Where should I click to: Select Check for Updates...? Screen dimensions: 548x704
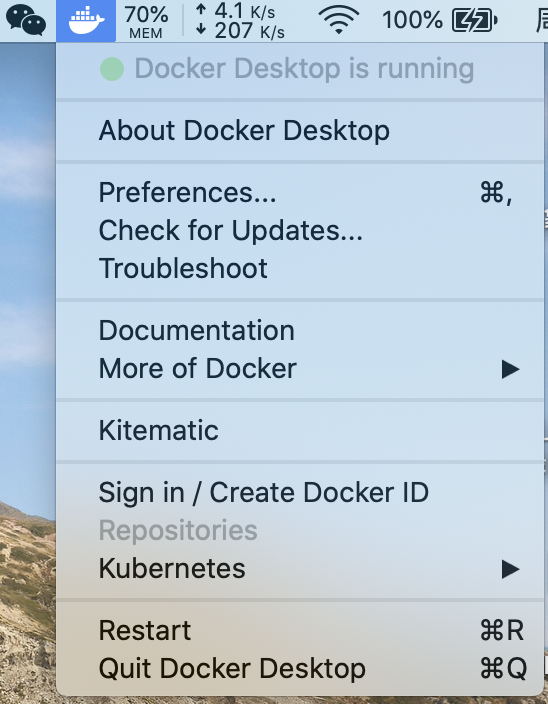(x=300, y=230)
